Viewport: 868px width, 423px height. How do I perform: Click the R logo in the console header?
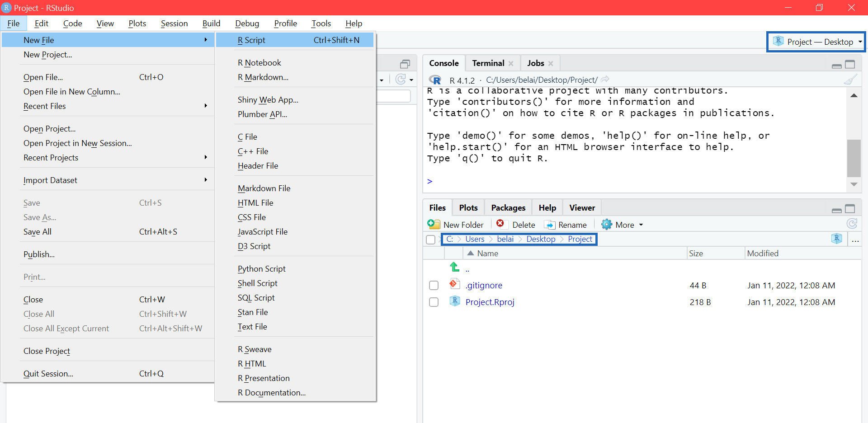tap(435, 80)
